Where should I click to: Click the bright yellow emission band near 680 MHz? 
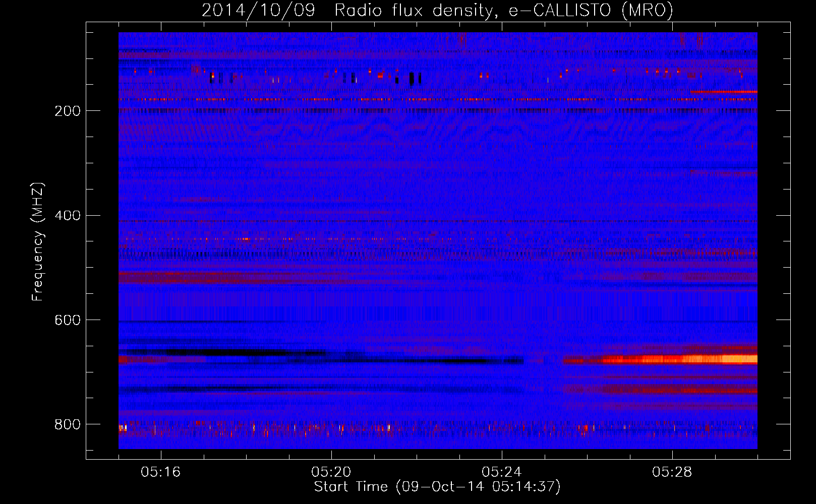click(x=681, y=359)
